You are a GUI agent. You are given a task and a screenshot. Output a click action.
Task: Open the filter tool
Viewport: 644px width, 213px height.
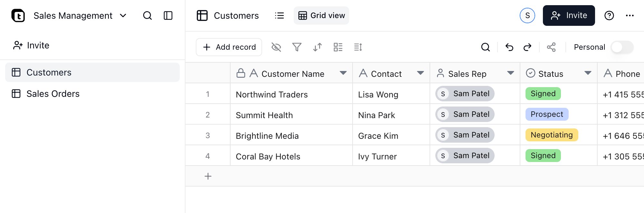[297, 47]
